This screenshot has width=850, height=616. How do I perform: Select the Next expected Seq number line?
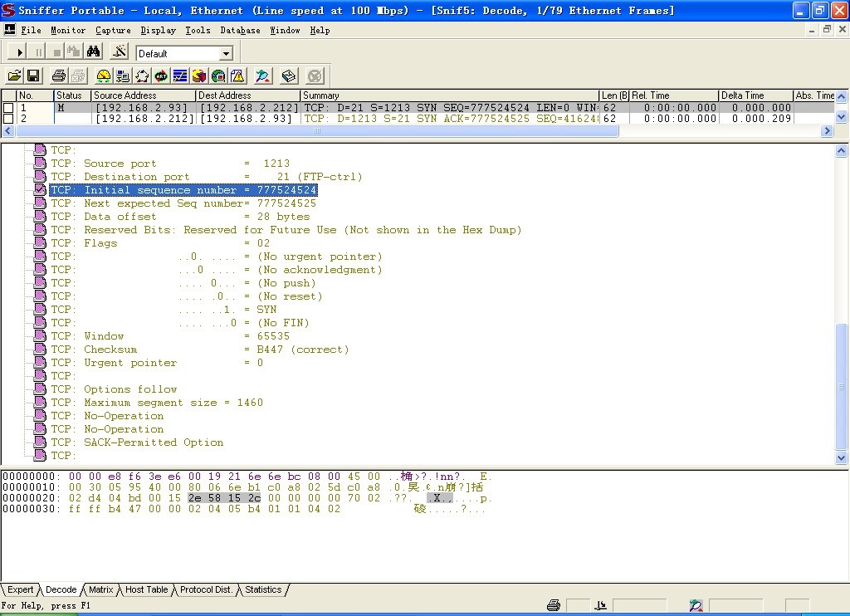[183, 203]
